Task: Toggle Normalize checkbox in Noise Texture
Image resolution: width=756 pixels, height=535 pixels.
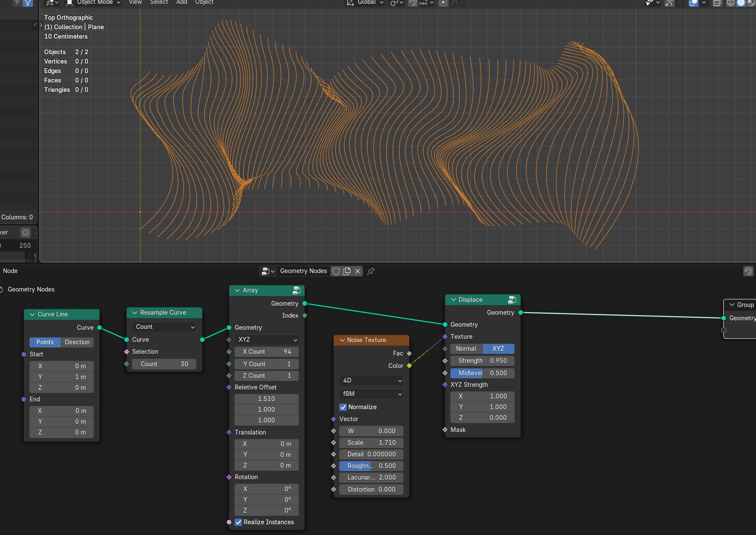Action: click(x=343, y=407)
